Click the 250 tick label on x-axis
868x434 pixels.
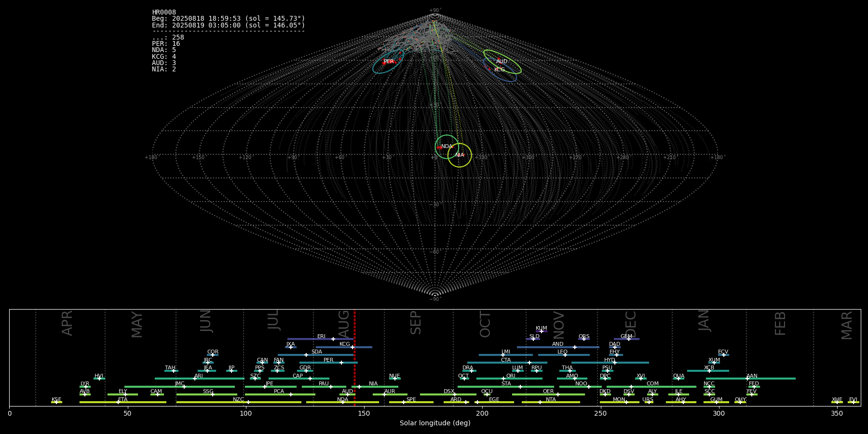tap(600, 414)
